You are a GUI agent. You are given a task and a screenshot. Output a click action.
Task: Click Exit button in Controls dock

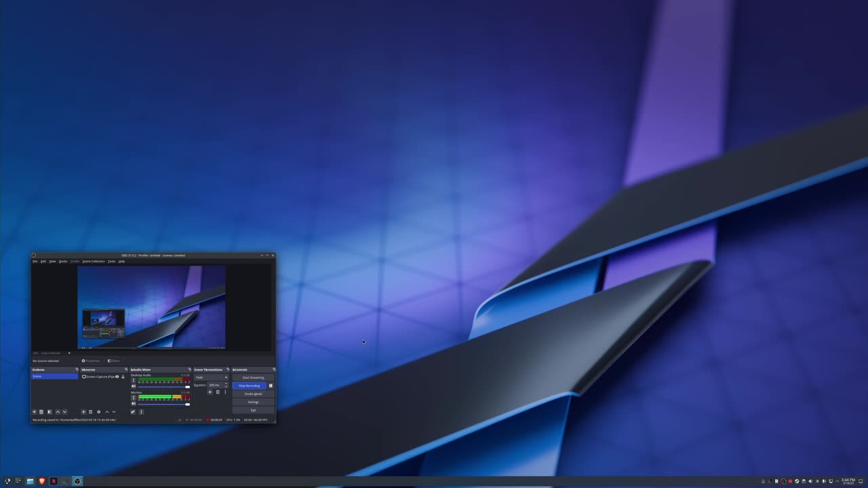click(x=254, y=410)
